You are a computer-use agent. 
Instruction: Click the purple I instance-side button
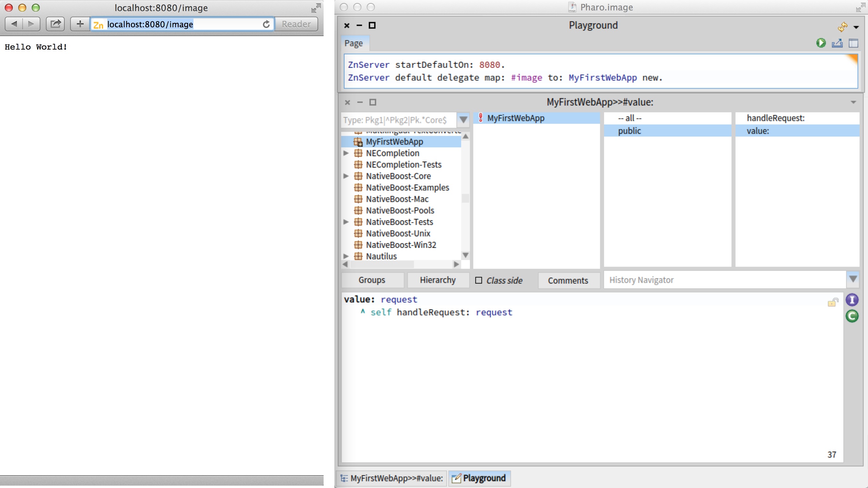point(852,300)
